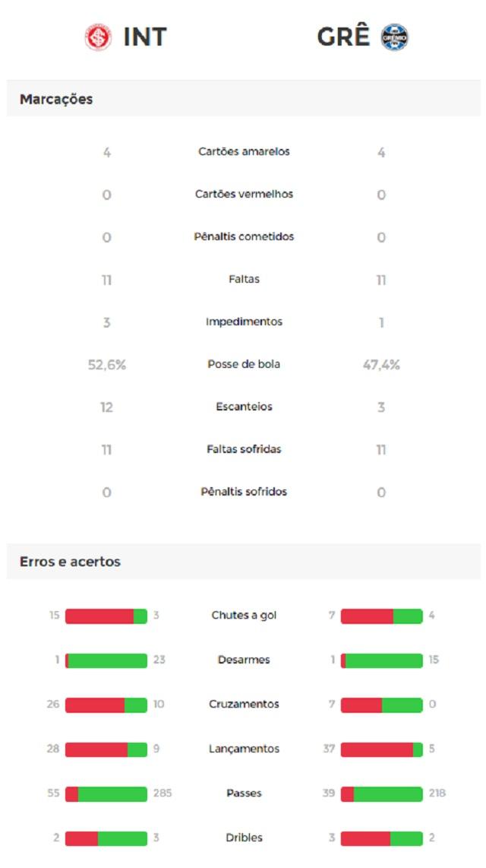The width and height of the screenshot is (486, 868).
Task: Open the Posse de bola stat
Action: click(x=243, y=364)
